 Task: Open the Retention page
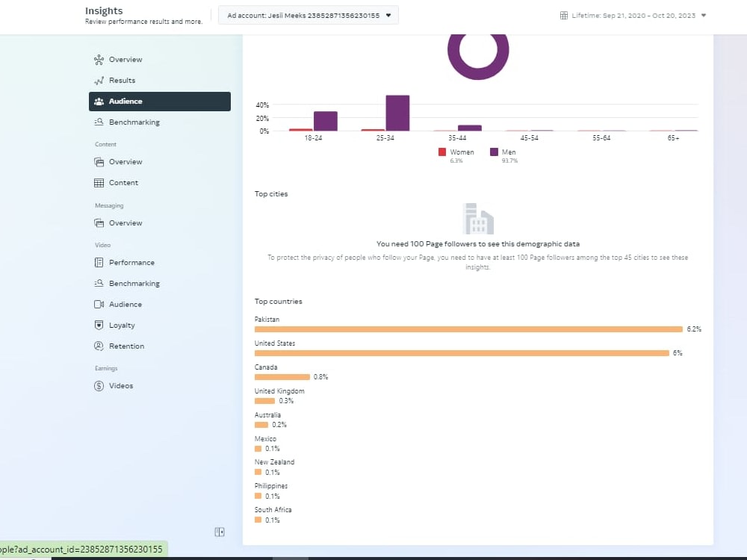click(160, 346)
